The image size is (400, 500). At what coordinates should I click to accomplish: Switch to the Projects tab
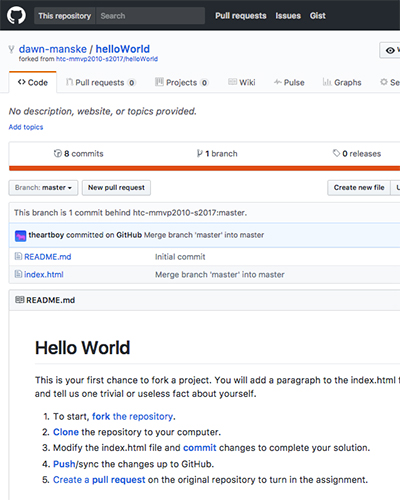click(182, 82)
